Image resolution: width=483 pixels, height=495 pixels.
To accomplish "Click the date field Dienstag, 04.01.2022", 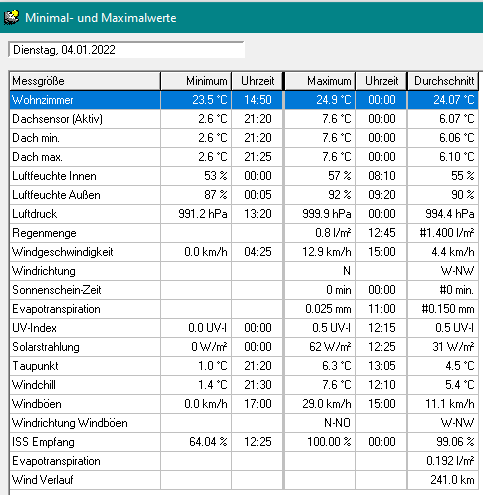I will (127, 50).
